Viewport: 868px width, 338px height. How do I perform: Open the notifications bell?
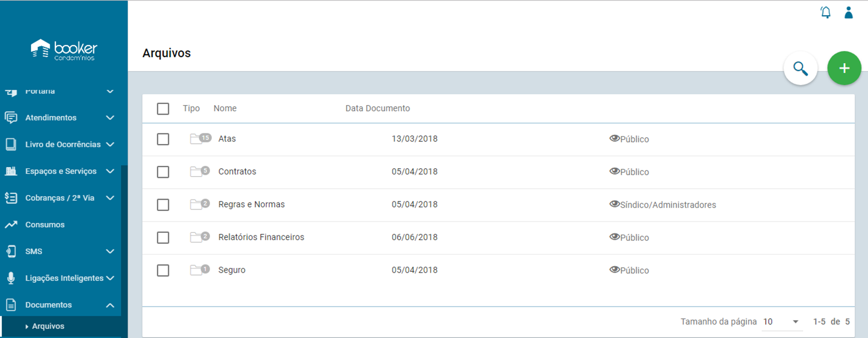point(826,12)
